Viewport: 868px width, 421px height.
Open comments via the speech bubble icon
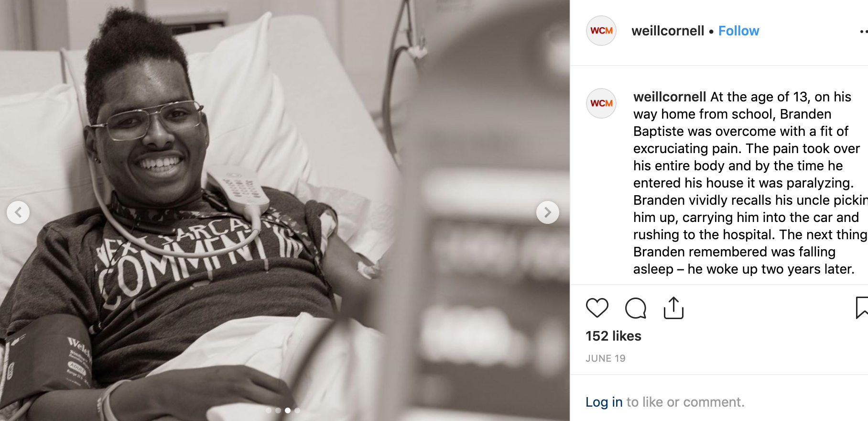636,308
